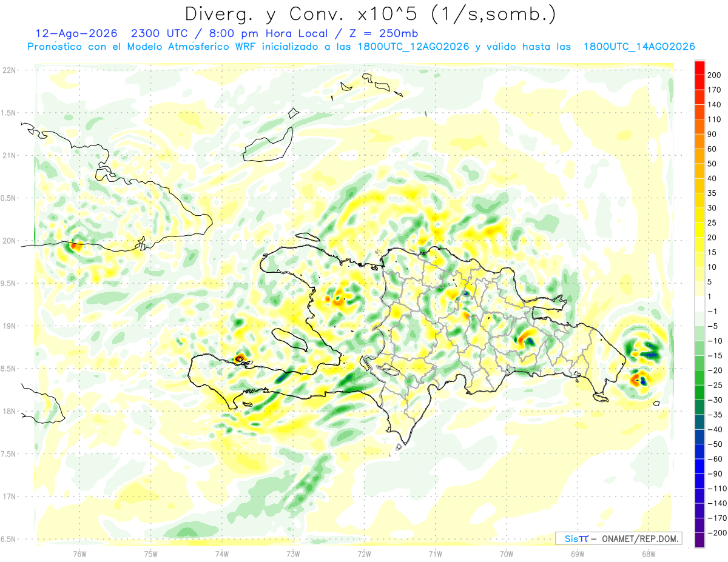Click the positive '200' color scale value
The image size is (728, 562).
click(714, 75)
